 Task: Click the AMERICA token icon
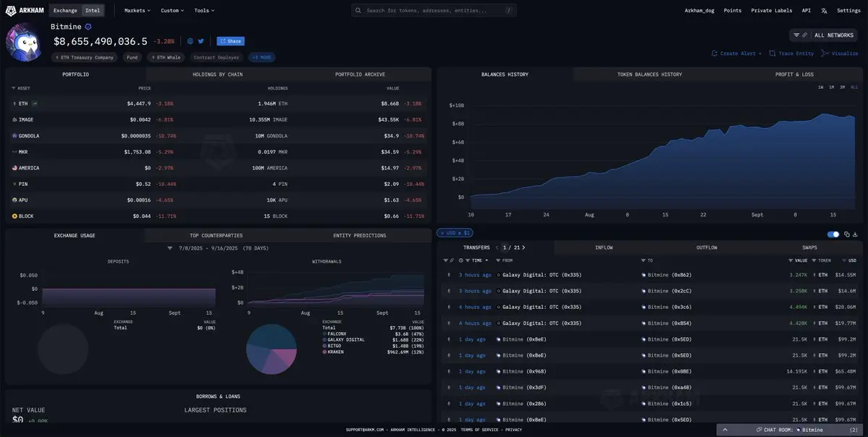[14, 168]
